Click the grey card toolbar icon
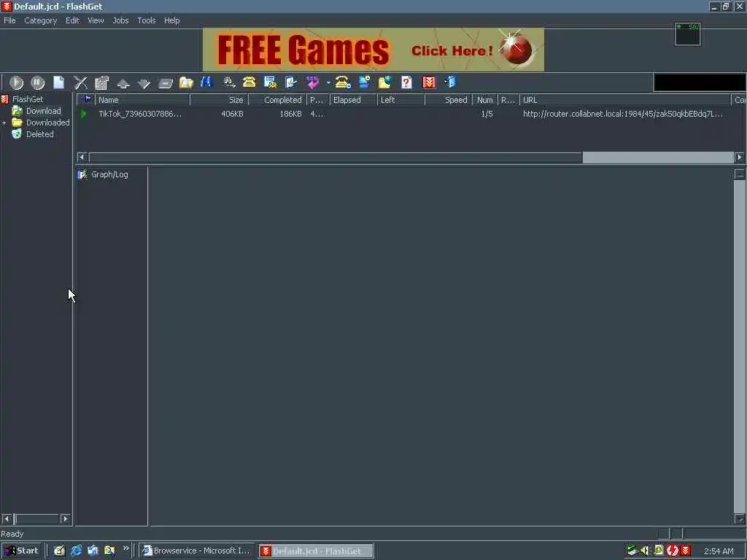Screen dimensions: 747x560 coord(166,84)
